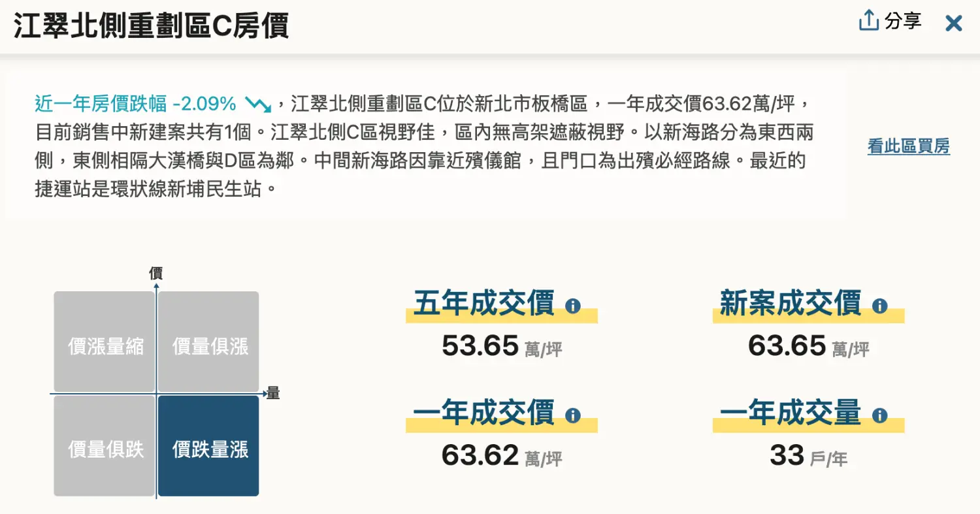Open info icon beside 一年成交價

click(573, 415)
